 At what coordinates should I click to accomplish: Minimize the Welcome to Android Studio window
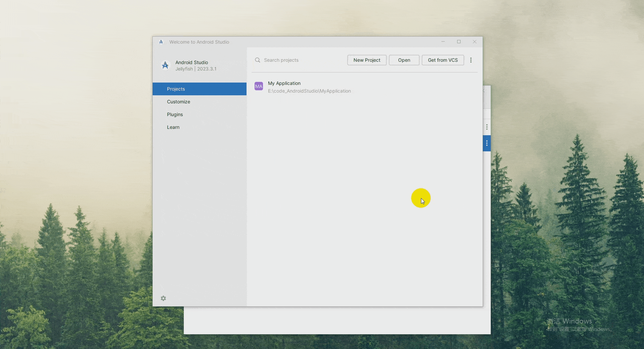[443, 42]
